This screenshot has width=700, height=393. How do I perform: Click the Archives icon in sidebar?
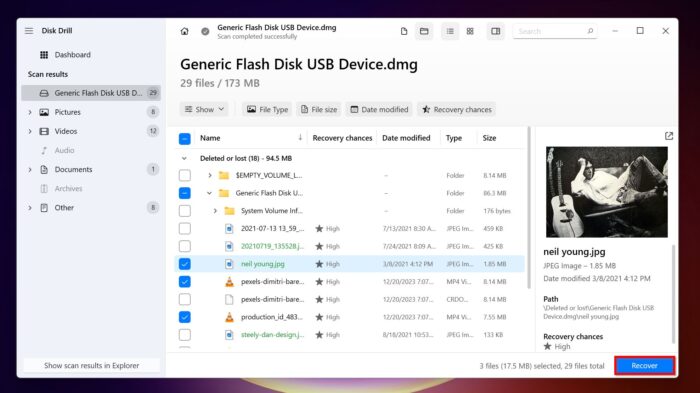click(44, 188)
